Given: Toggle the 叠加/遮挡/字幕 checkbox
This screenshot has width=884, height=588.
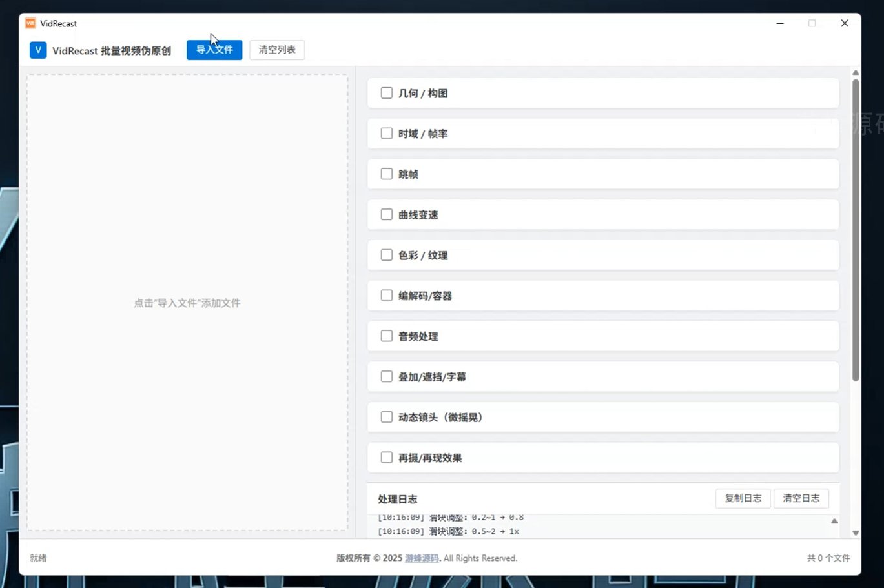Looking at the screenshot, I should (x=387, y=376).
